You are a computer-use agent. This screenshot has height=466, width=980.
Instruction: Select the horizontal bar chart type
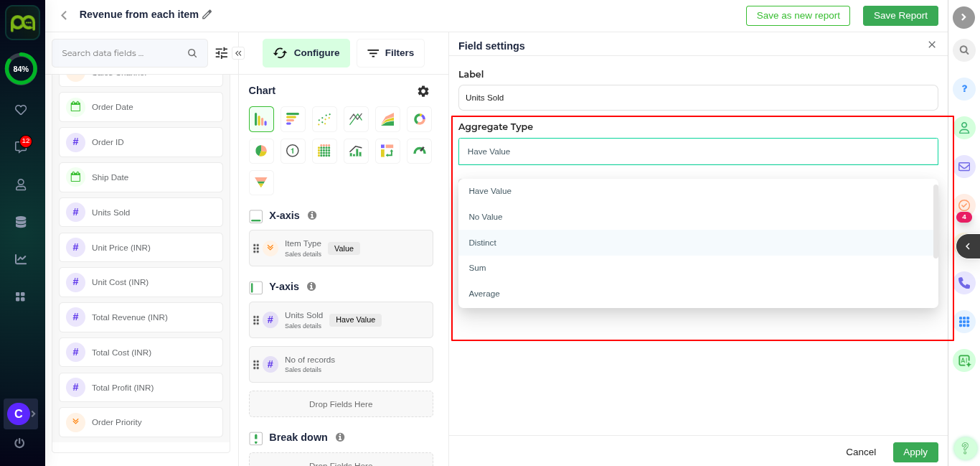coord(293,119)
